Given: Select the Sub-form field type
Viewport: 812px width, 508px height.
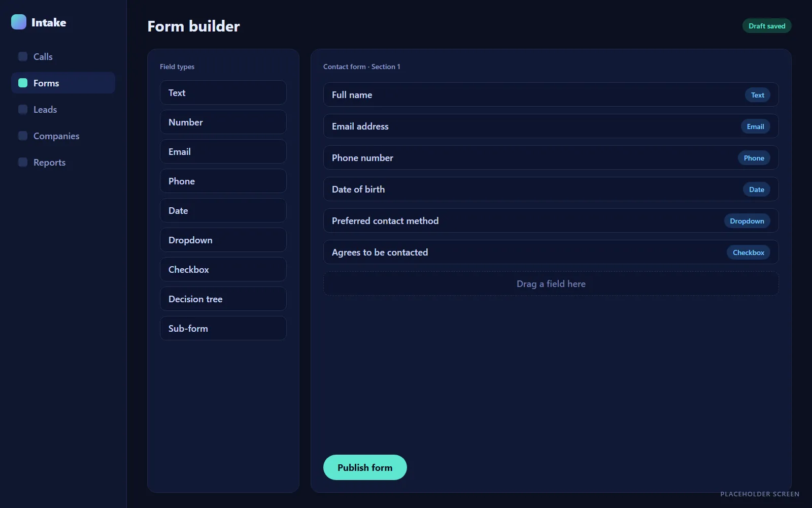Looking at the screenshot, I should click(x=223, y=328).
